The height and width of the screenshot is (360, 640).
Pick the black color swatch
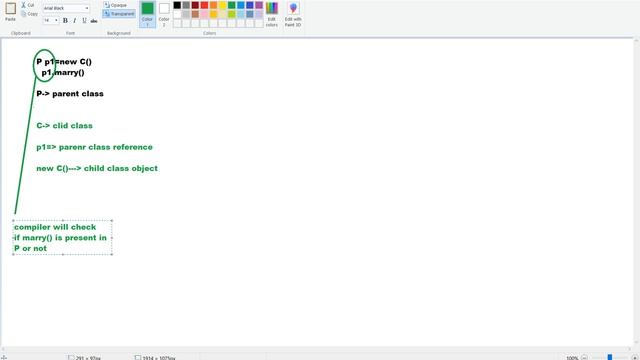click(177, 5)
